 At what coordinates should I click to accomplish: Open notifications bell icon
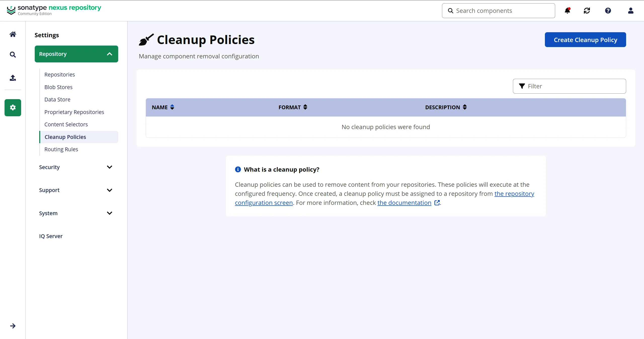click(x=567, y=11)
